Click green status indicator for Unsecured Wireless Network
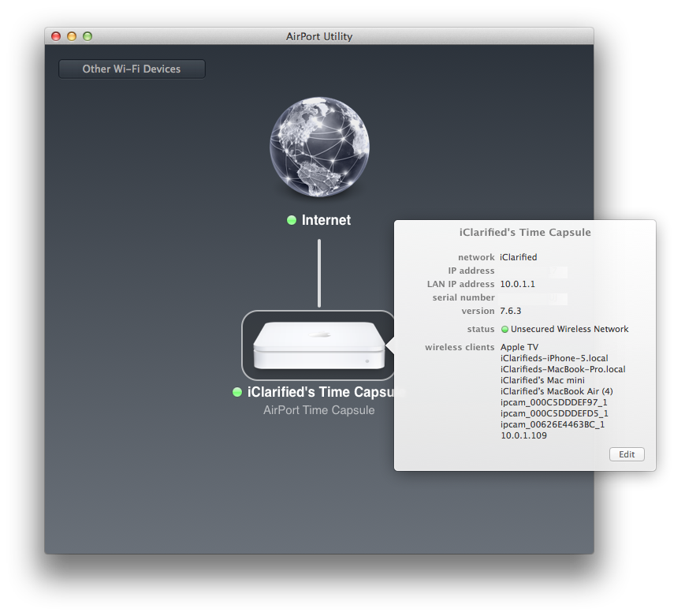685x616 pixels. click(504, 329)
